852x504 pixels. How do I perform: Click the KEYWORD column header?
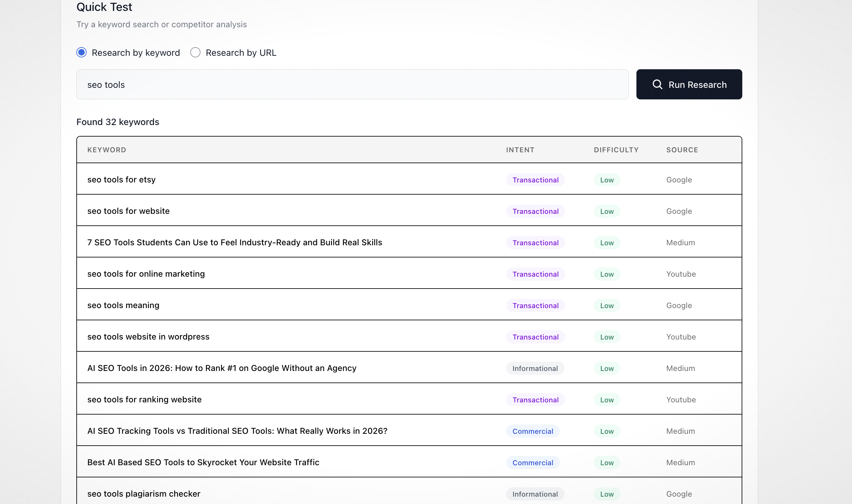coord(107,150)
